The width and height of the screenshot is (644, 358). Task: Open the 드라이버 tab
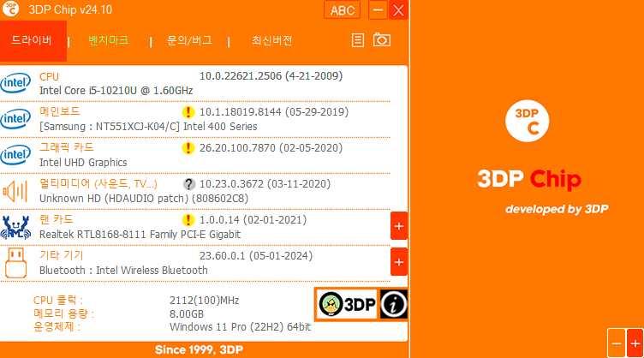(x=33, y=40)
